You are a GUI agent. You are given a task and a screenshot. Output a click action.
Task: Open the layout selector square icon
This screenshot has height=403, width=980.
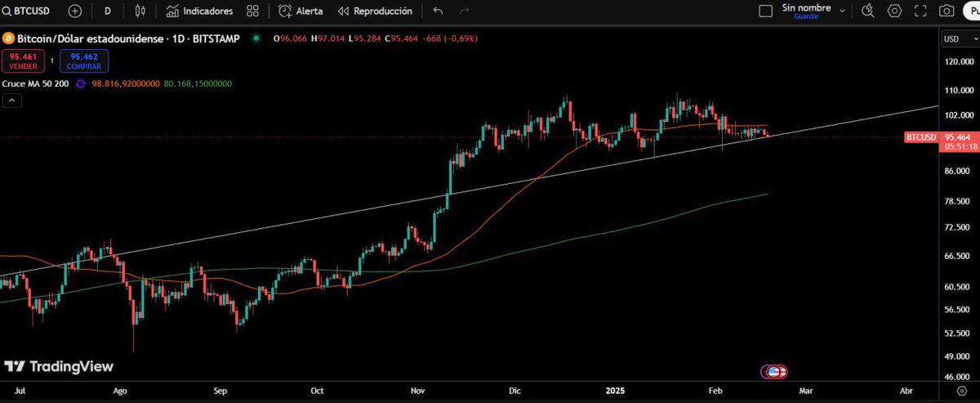pyautogui.click(x=765, y=11)
